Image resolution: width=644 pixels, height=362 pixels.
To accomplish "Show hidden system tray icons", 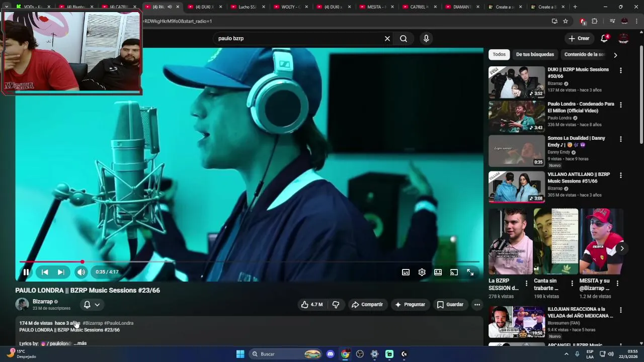I will point(566,354).
